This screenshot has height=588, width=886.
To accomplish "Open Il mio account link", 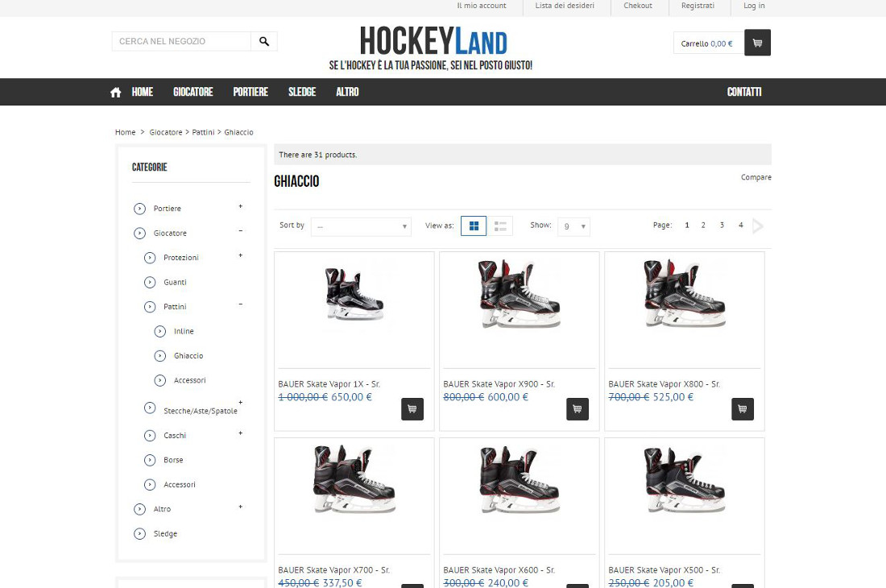I will (x=482, y=6).
